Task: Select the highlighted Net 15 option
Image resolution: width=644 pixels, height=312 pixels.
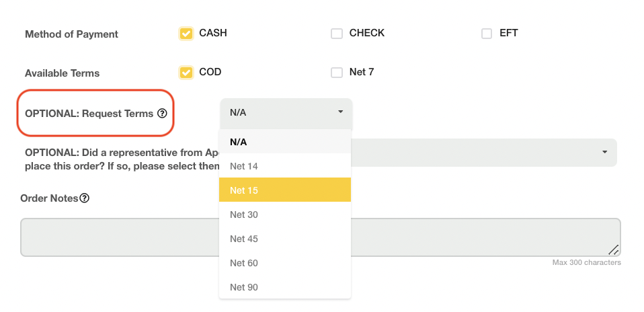Action: pyautogui.click(x=244, y=190)
